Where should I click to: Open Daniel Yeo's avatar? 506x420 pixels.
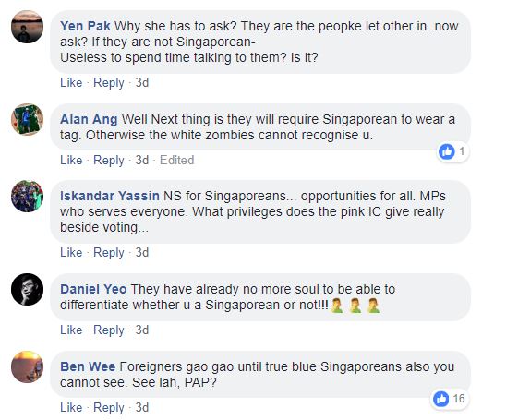tap(27, 289)
